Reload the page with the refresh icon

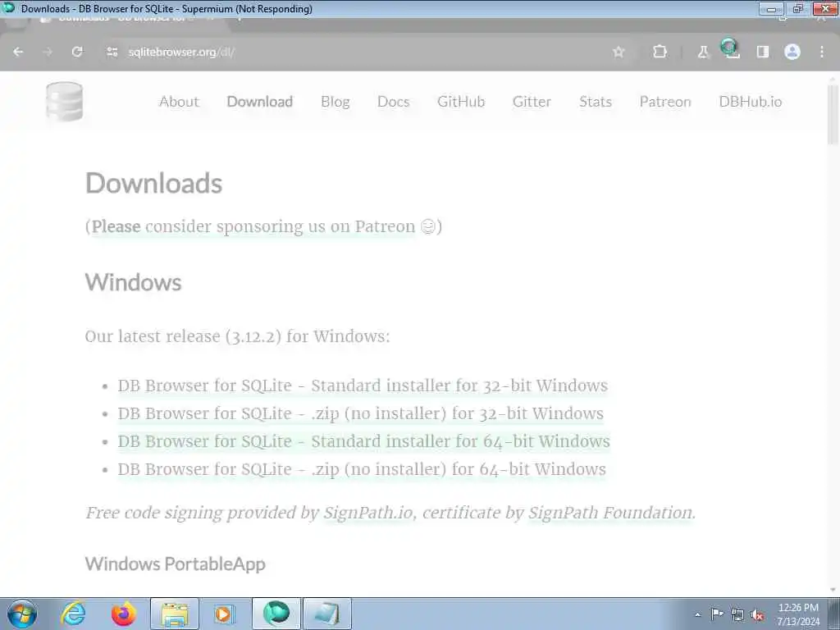coord(77,52)
